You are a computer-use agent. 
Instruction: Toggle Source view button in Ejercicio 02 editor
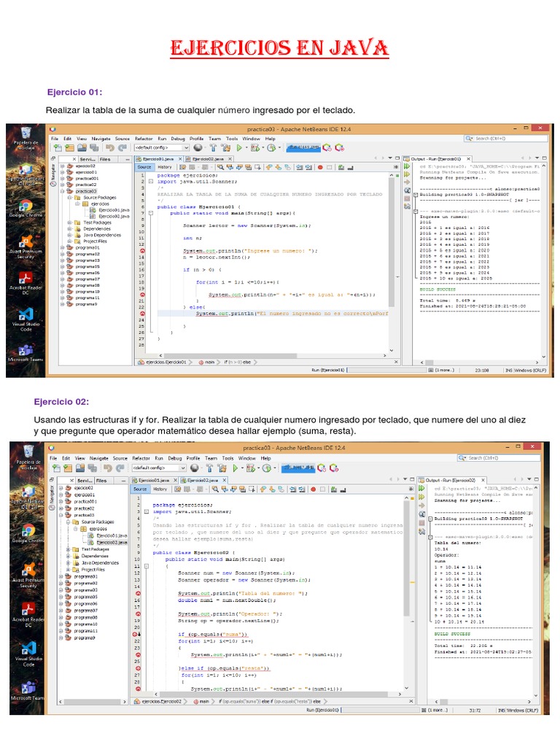pyautogui.click(x=140, y=489)
